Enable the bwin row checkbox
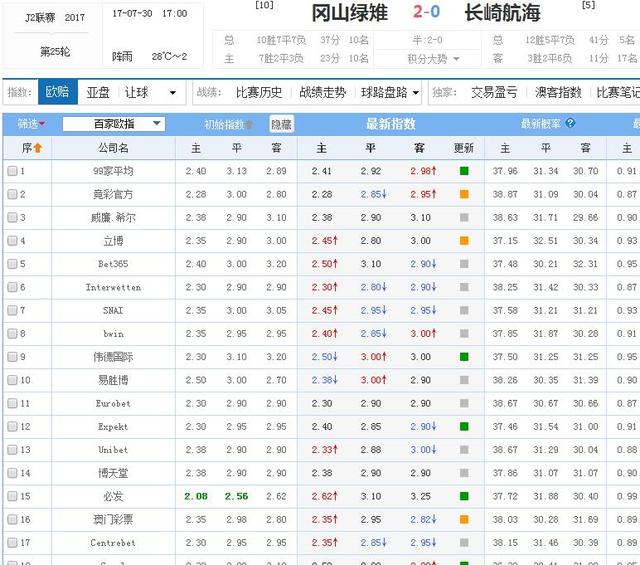 click(12, 334)
